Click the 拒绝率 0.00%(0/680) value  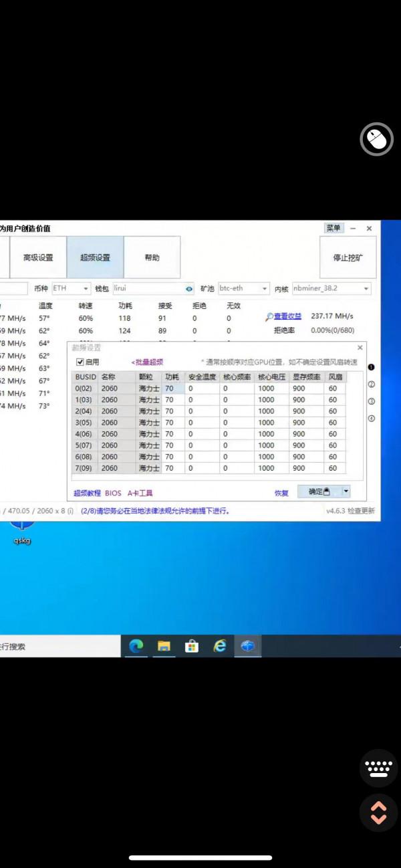point(333,330)
